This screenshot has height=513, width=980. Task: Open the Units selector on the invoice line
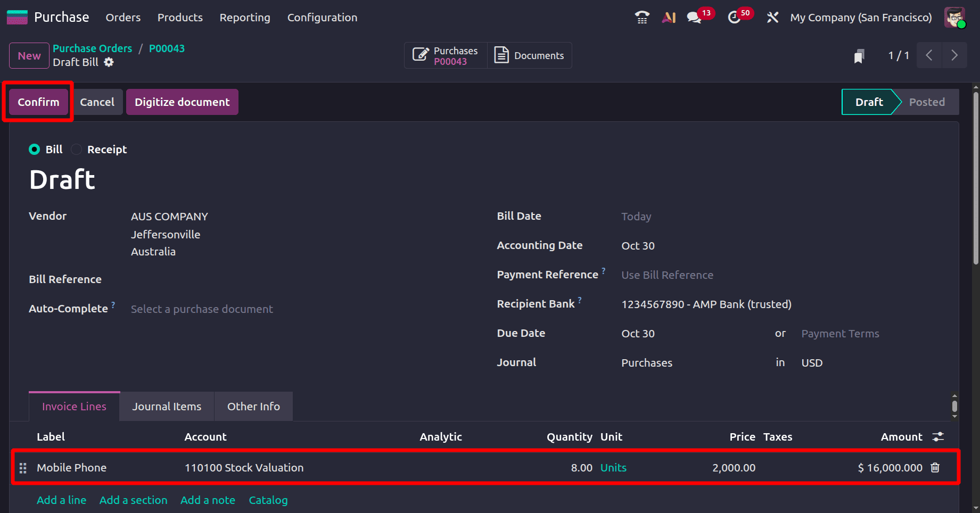[613, 468]
